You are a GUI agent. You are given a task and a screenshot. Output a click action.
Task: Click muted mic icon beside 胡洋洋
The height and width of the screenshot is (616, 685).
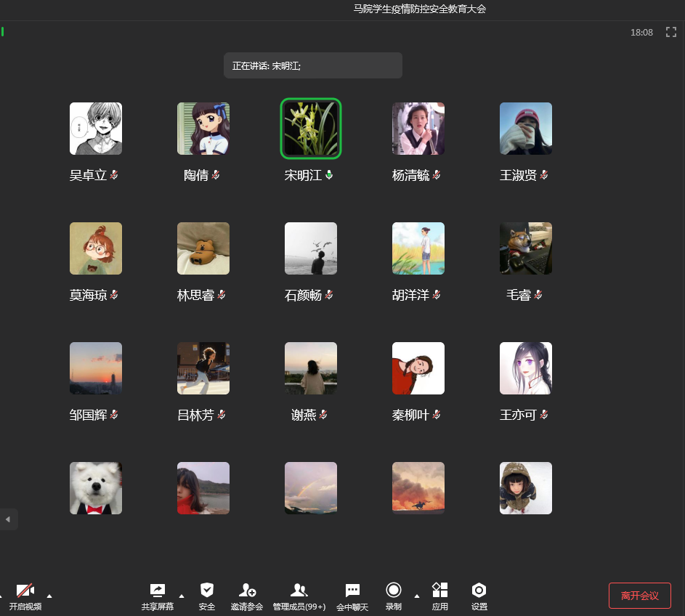tap(437, 295)
